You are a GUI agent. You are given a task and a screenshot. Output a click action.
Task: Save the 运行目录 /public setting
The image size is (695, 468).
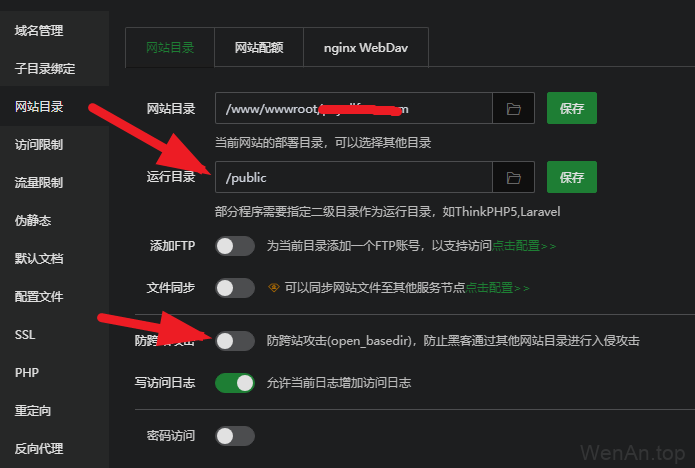[572, 177]
